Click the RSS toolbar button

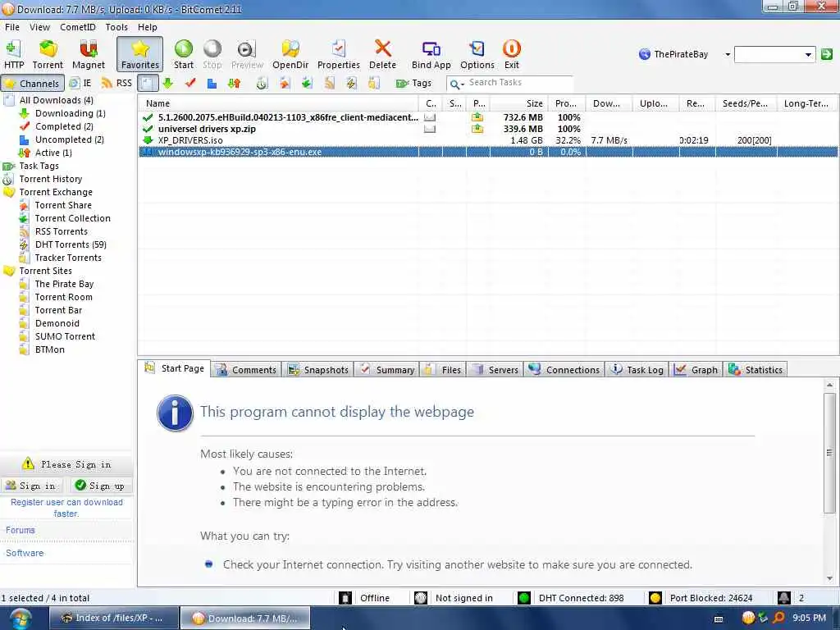[116, 83]
